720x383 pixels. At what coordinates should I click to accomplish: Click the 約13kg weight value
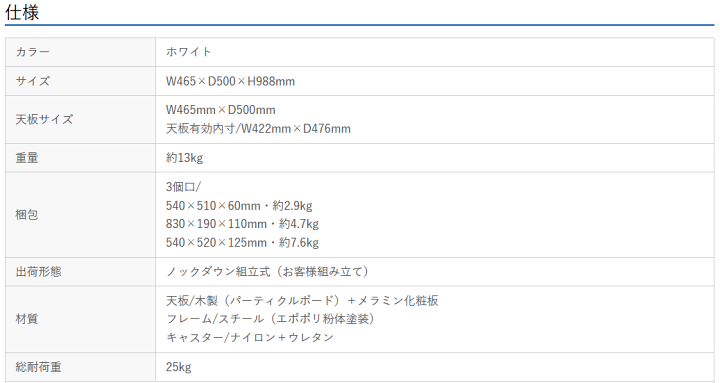coord(184,158)
